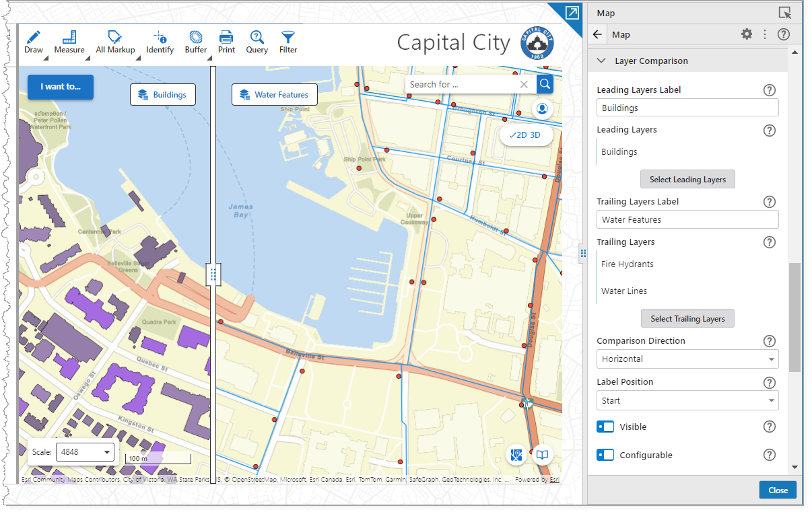Click the Trailing Layers Label input field
Viewport: 812px width, 514px height.
coord(687,219)
